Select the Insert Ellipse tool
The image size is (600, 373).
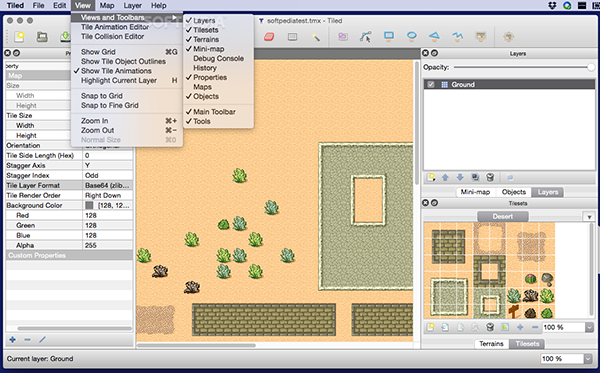(412, 36)
